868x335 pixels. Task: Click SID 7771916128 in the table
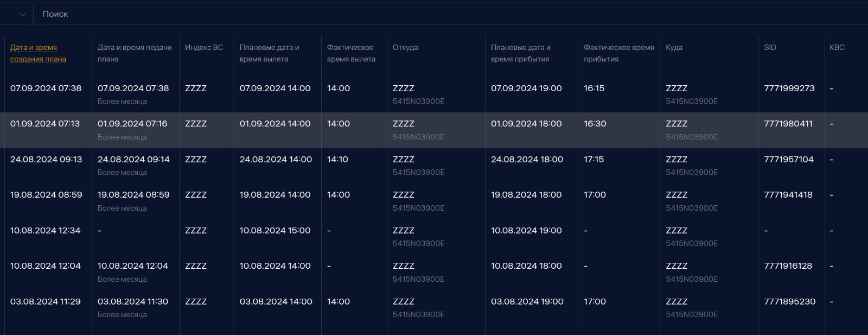click(788, 266)
